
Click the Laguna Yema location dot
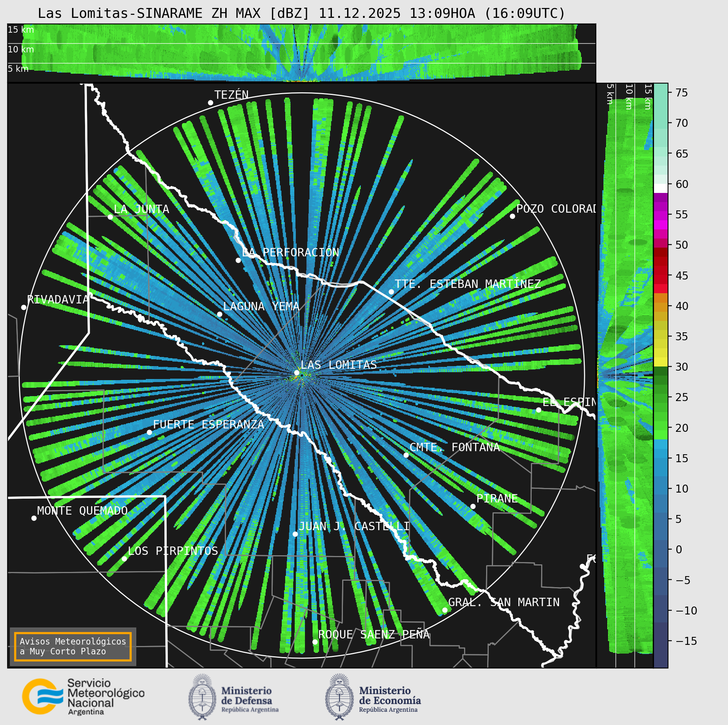coord(220,314)
